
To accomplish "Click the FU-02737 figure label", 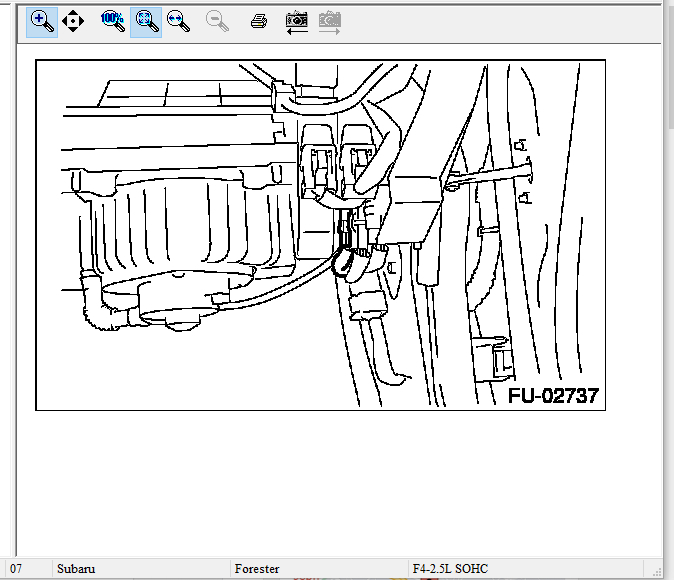I will point(553,395).
